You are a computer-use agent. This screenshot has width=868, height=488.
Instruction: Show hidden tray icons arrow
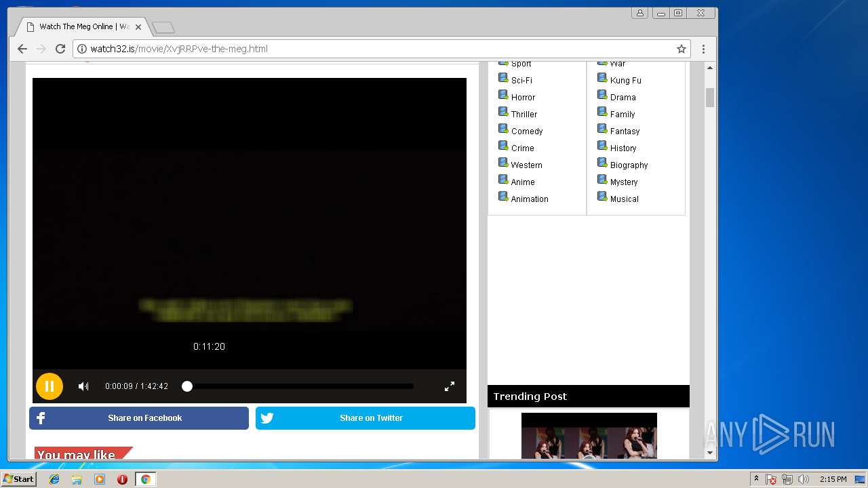click(x=756, y=479)
